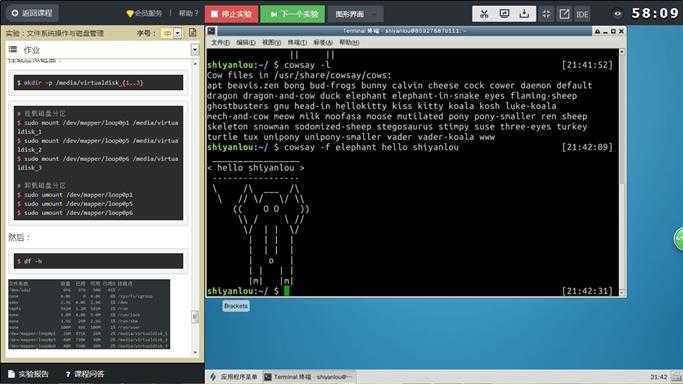
Task: Expand the 作业 section dropdown arrow
Action: [195, 50]
